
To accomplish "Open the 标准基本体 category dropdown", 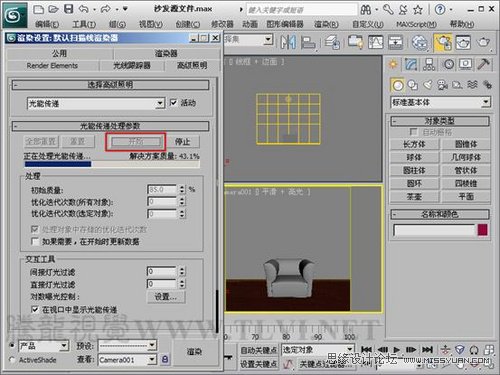I will tap(440, 102).
